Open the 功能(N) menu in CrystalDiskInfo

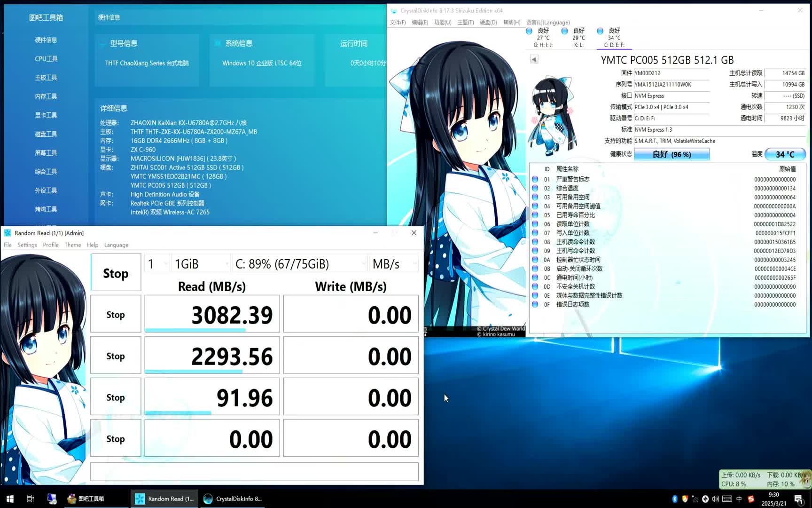coord(442,22)
